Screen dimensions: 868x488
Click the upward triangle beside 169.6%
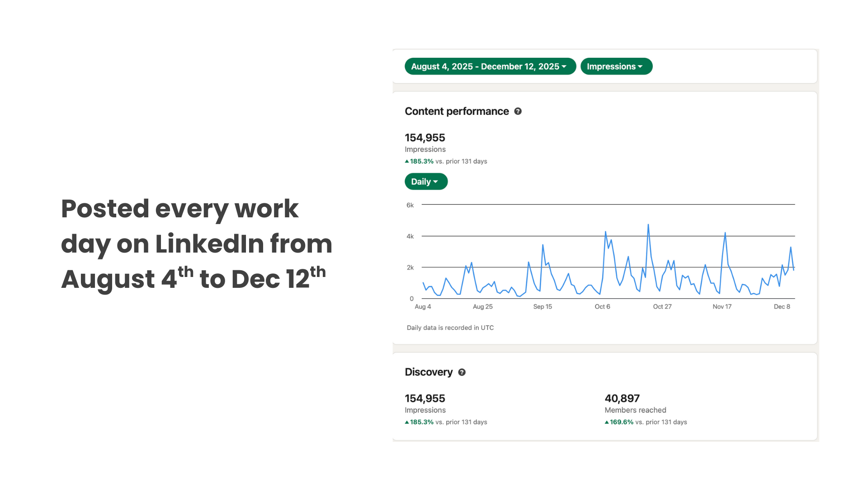[607, 422]
